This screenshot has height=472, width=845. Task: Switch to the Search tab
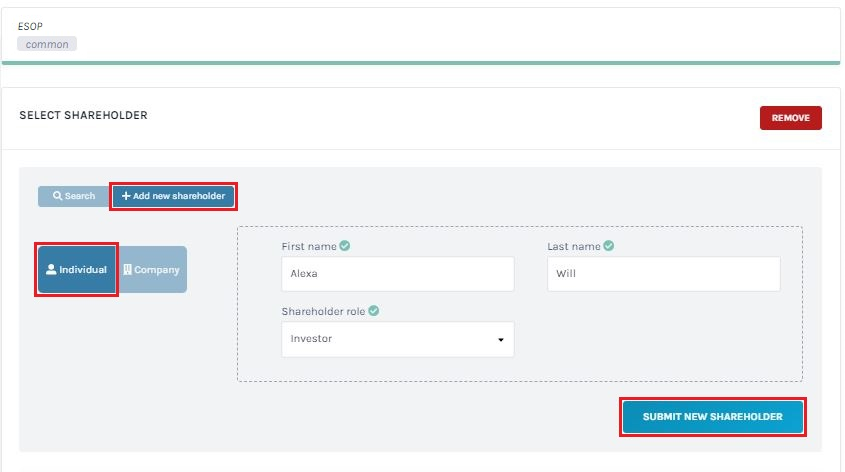click(73, 196)
